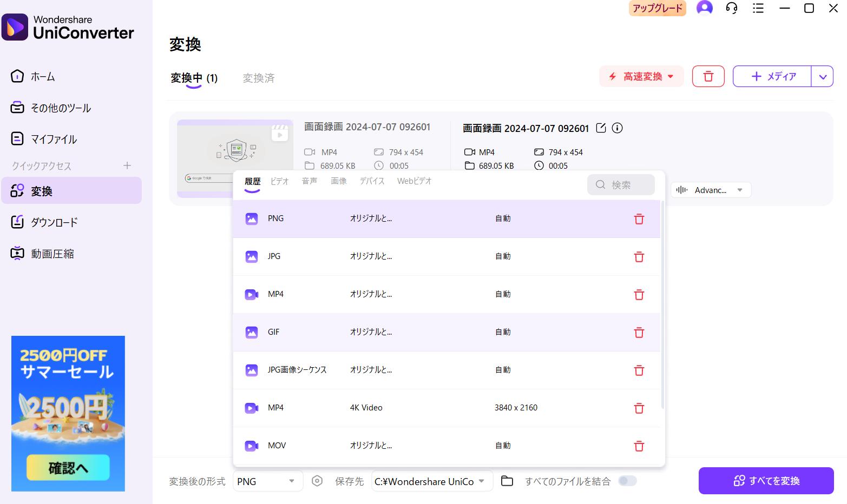
Task: Select the MP4 4K Video preset
Action: [x=447, y=408]
